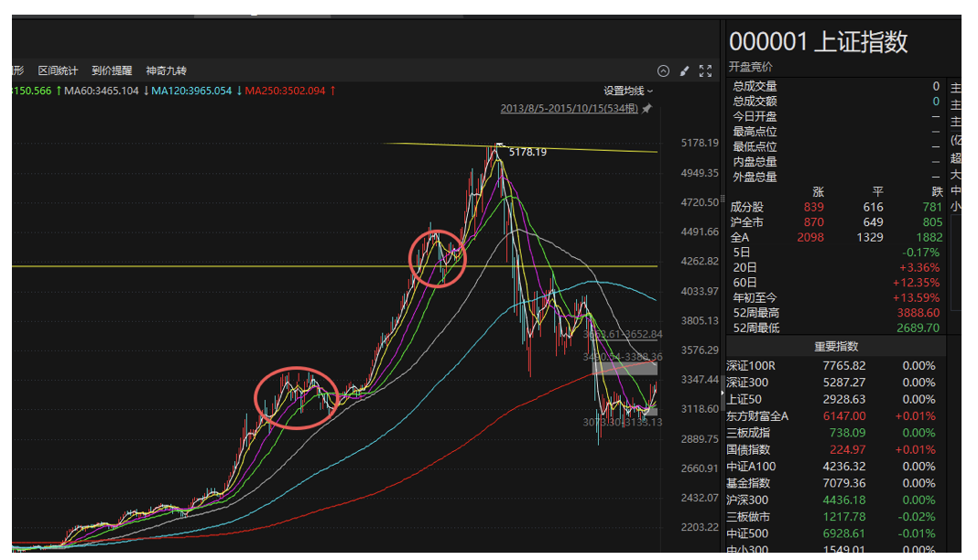The image size is (978, 560).
Task: Click column header 跌
Action: (937, 192)
